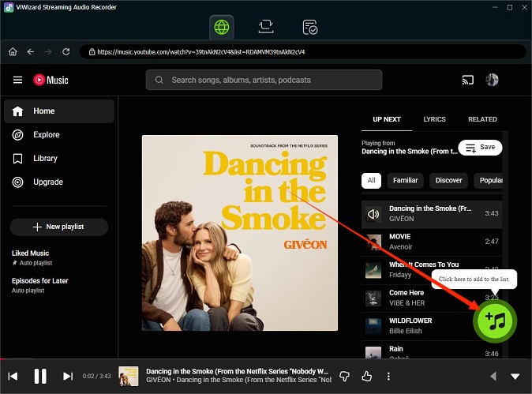Dislike the song with thumbs down
Image resolution: width=532 pixels, height=394 pixels.
344,376
